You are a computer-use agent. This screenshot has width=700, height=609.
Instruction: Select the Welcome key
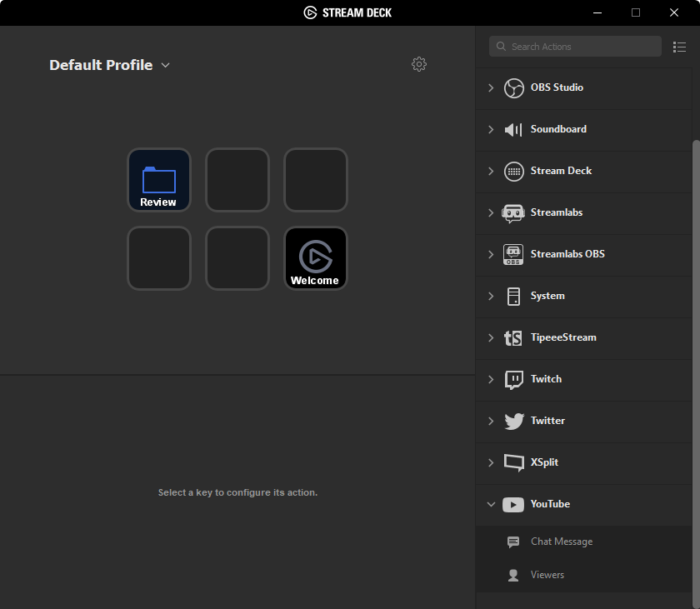point(316,258)
